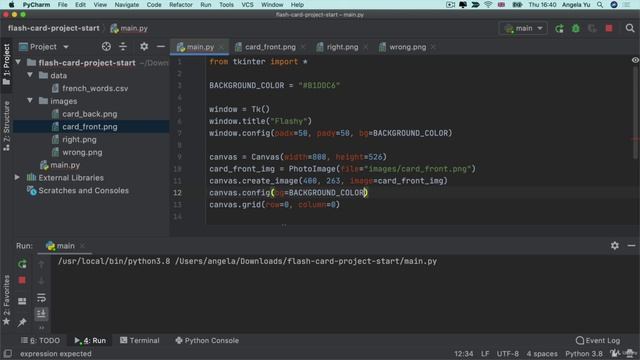Click the editor vertical scrollbar
Screen dimensions: 640x360
[x=635, y=114]
